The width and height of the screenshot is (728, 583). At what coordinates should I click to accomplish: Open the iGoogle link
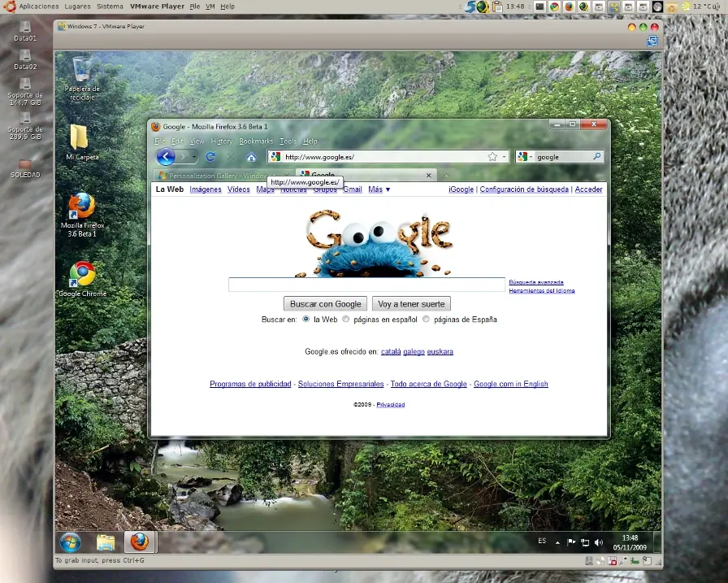coord(461,189)
